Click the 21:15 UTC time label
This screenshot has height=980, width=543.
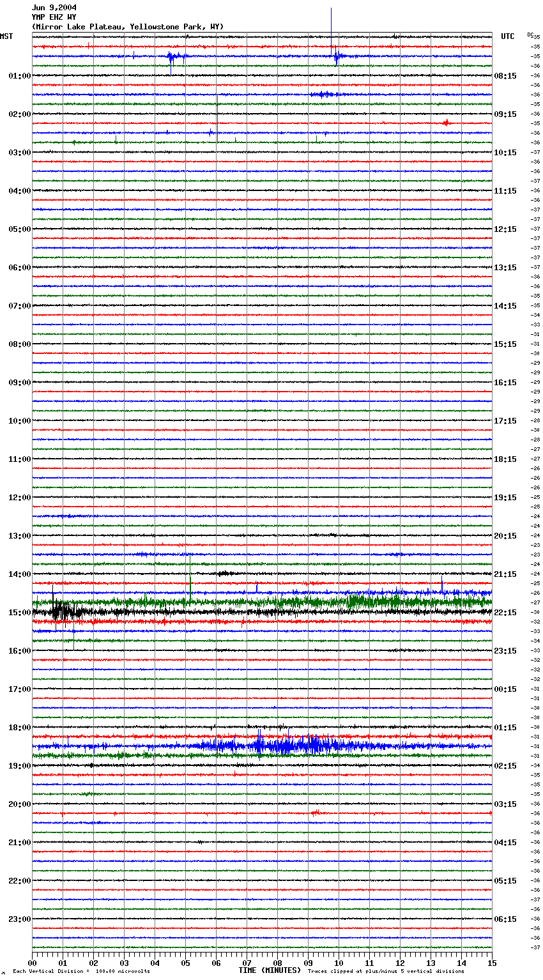[x=505, y=574]
